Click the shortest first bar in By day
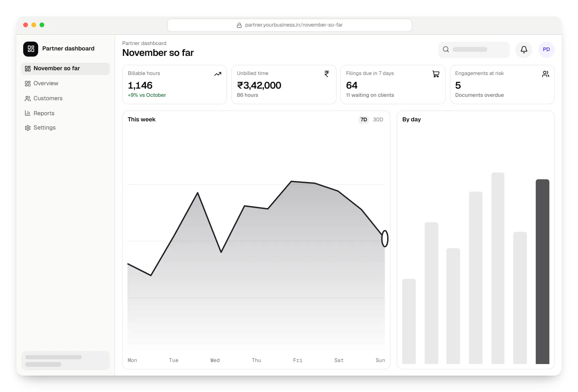The width and height of the screenshot is (578, 392). [x=409, y=321]
